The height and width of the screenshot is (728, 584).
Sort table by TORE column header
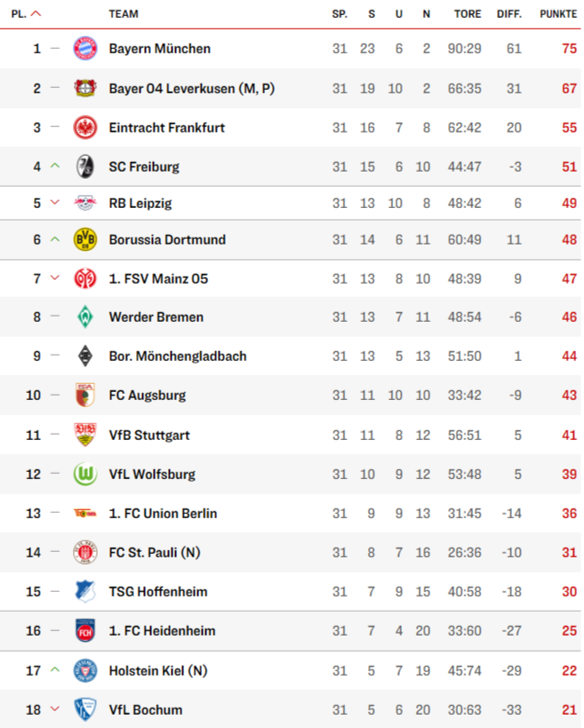coord(468,14)
